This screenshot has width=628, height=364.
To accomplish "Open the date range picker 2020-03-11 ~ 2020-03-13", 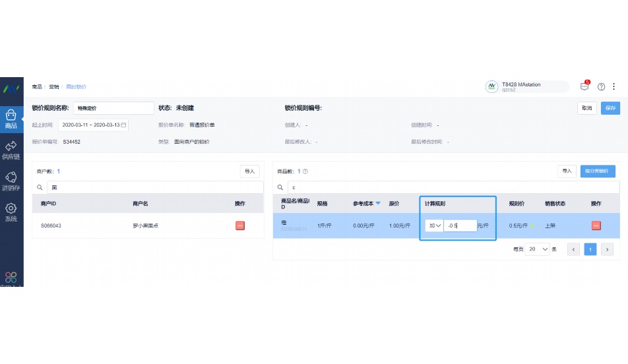I will click(x=93, y=125).
